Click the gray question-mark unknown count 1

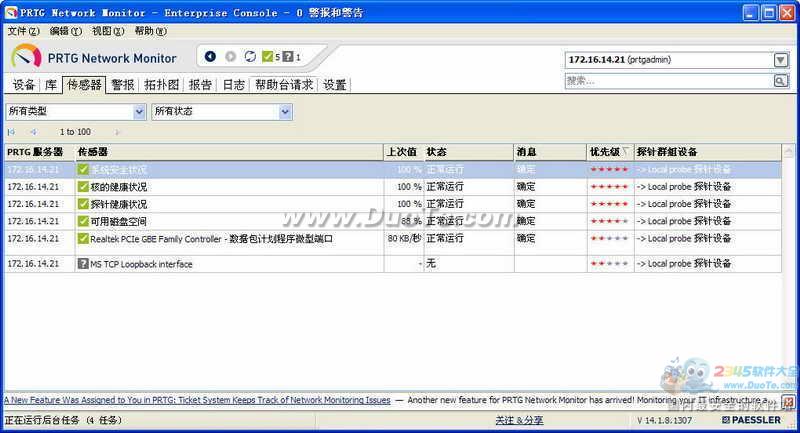291,56
